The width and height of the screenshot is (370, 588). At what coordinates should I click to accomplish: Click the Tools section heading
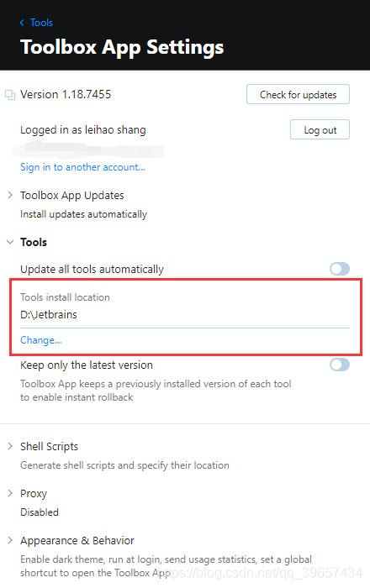pyautogui.click(x=34, y=242)
